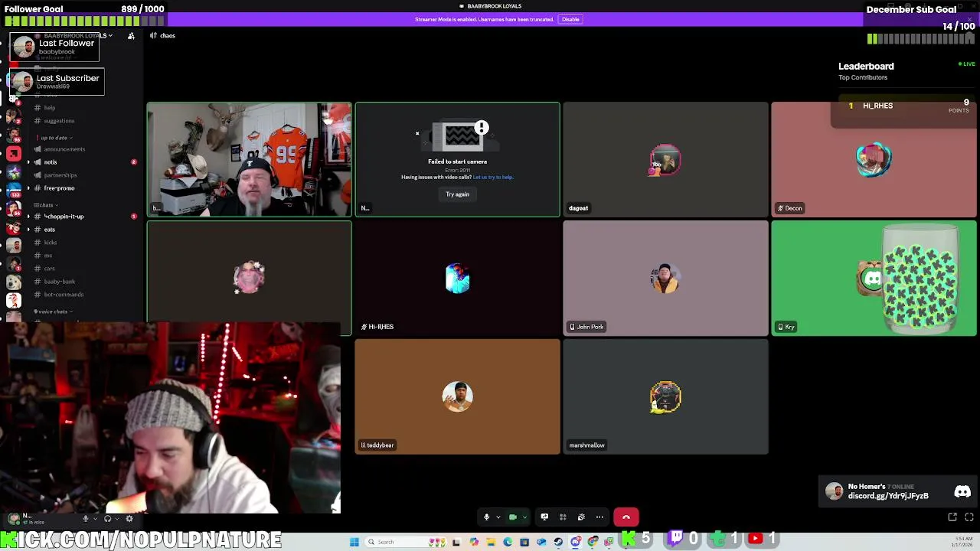Open the arrow next to the user panel microphone
The image size is (980, 551).
pyautogui.click(x=94, y=519)
